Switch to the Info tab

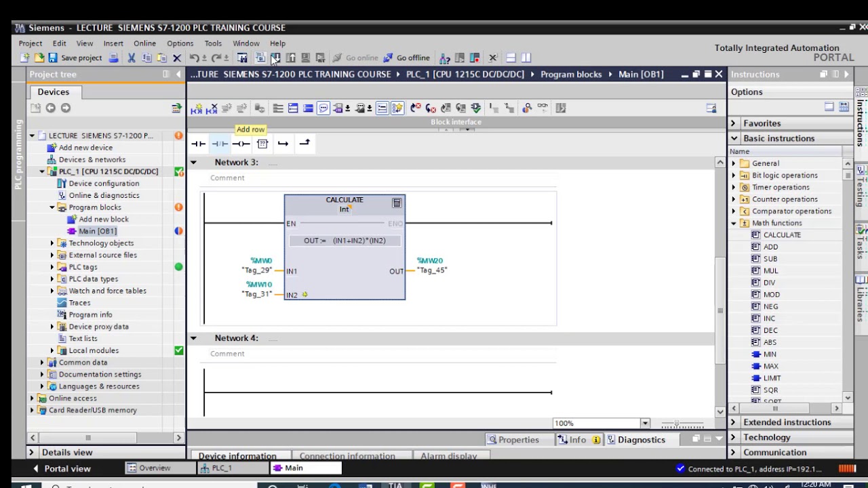point(578,440)
